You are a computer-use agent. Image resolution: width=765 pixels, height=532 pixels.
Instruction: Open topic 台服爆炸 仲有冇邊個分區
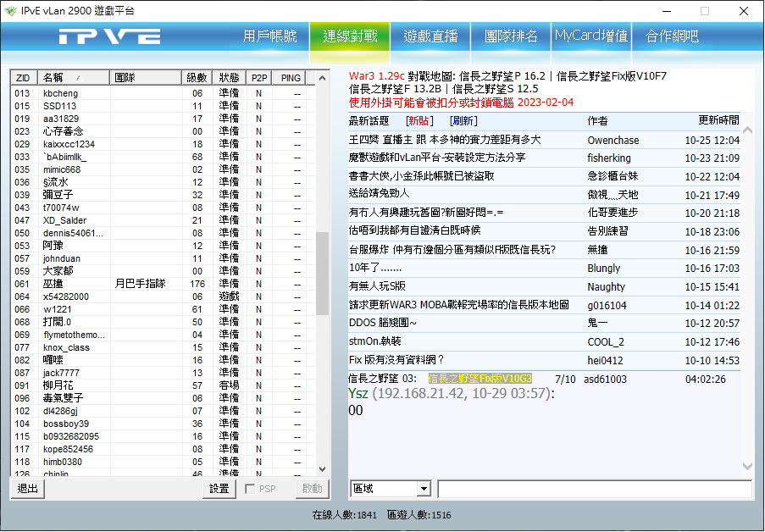tap(452, 250)
